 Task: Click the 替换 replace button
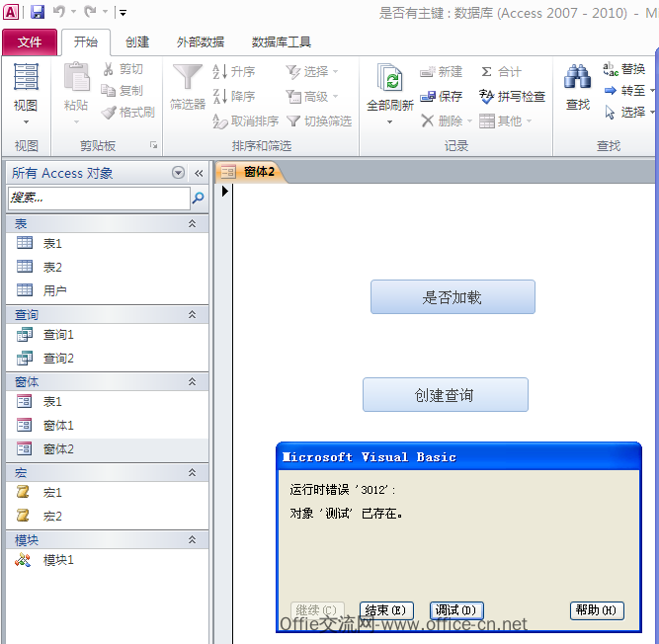[624, 69]
